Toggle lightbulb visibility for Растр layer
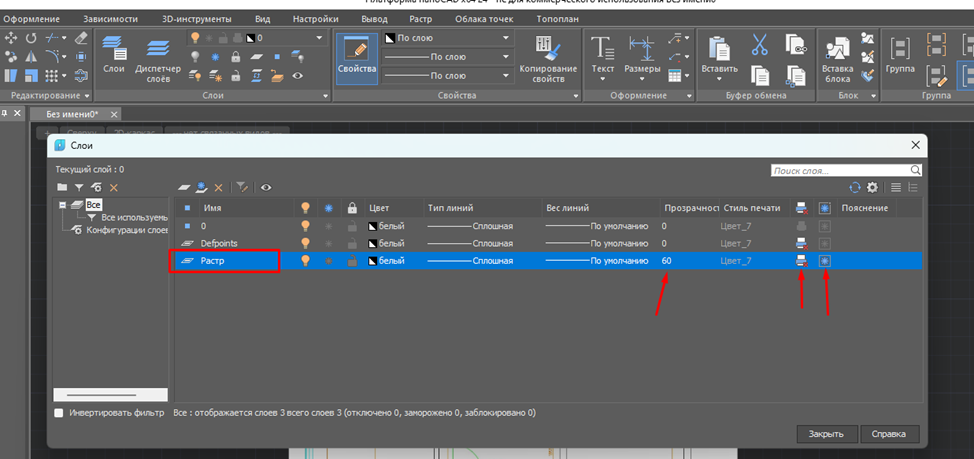 tap(306, 261)
